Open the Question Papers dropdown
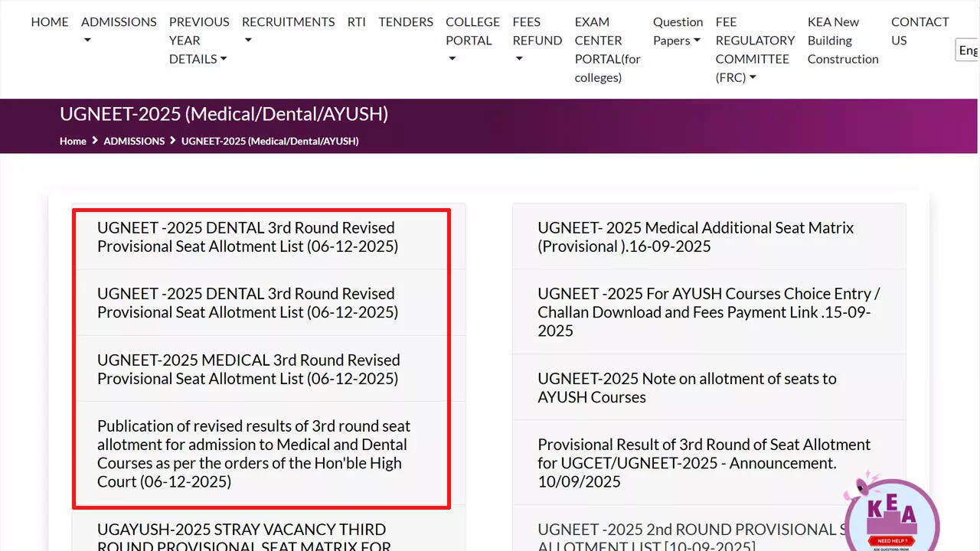This screenshot has height=551, width=980. point(677,31)
